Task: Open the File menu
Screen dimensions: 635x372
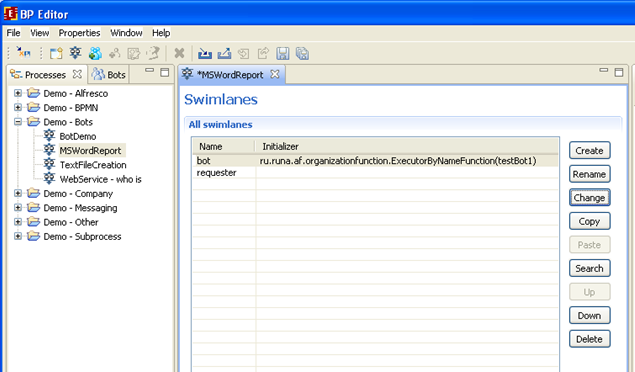Action: click(13, 33)
